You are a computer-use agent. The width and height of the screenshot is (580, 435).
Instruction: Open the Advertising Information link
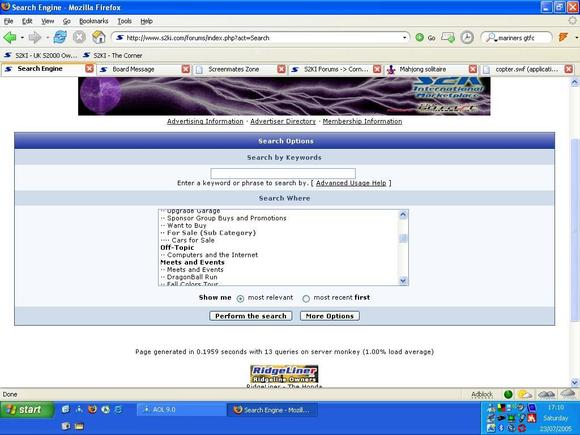(x=205, y=121)
